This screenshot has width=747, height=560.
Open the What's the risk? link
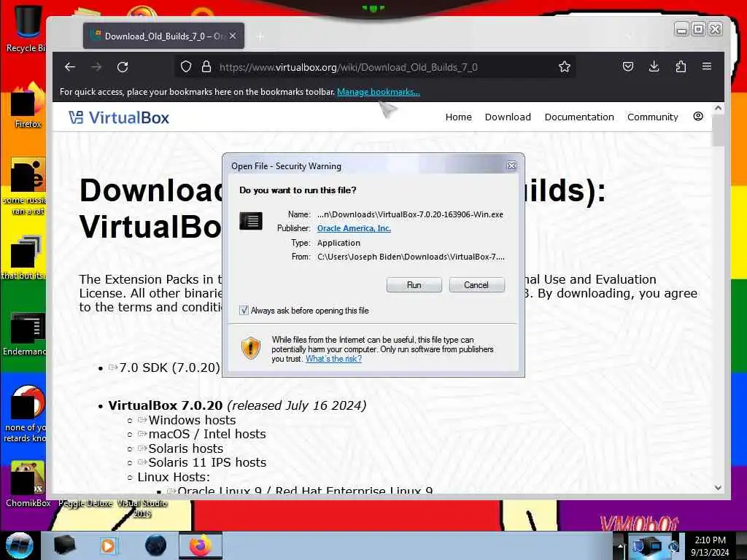(x=333, y=359)
